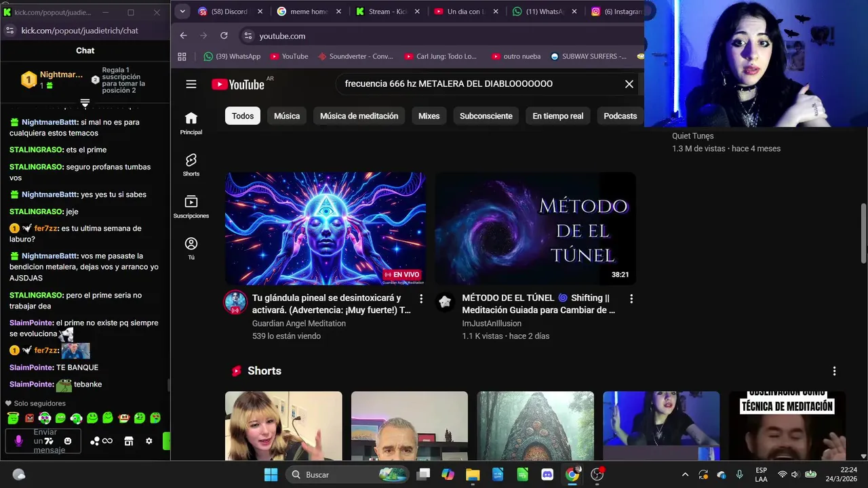This screenshot has width=868, height=488.
Task: View site information for youtube.com
Action: click(248, 36)
